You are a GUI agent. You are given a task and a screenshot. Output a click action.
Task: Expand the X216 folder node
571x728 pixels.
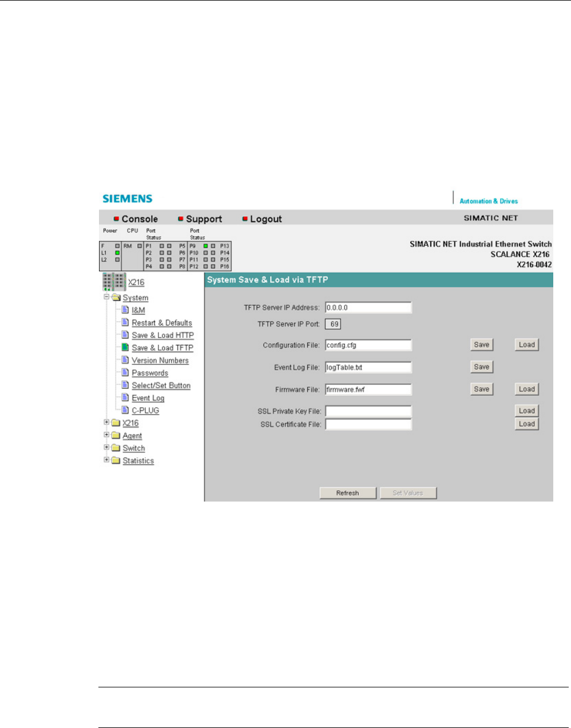[x=106, y=422]
